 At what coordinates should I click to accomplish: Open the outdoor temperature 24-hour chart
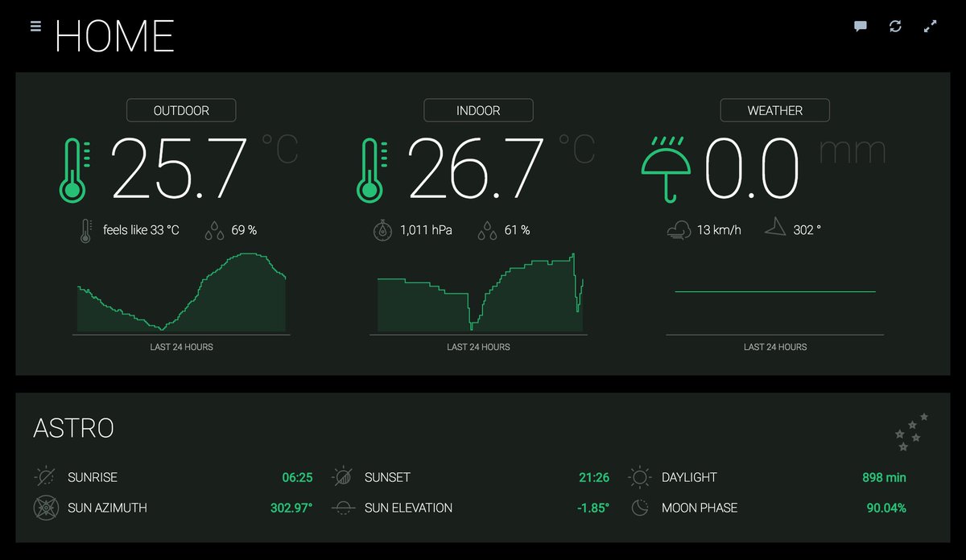tap(181, 293)
